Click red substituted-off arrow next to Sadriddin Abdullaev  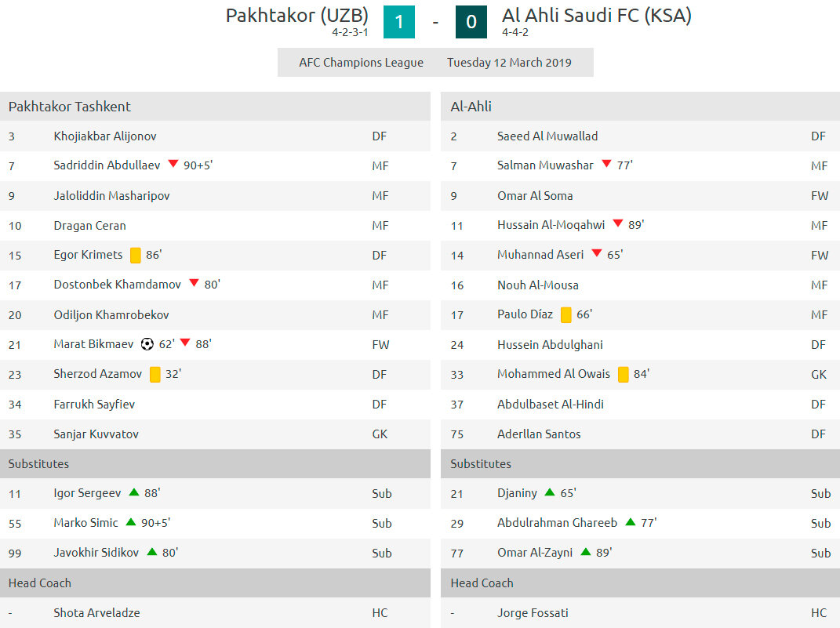[x=173, y=164]
